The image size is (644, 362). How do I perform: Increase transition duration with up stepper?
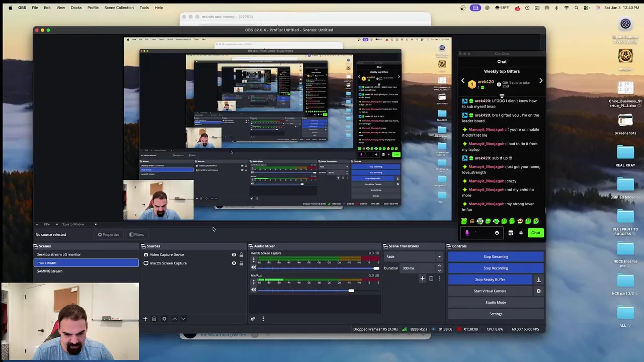[x=439, y=266]
